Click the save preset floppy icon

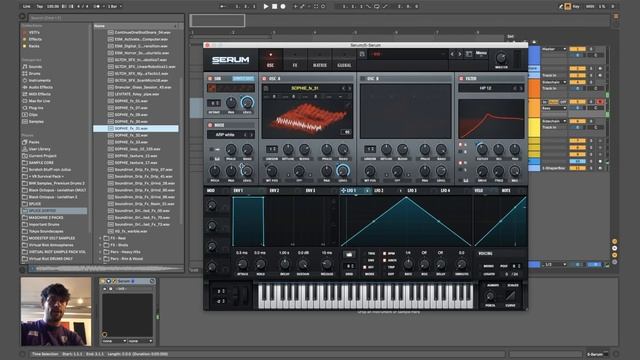(x=362, y=54)
